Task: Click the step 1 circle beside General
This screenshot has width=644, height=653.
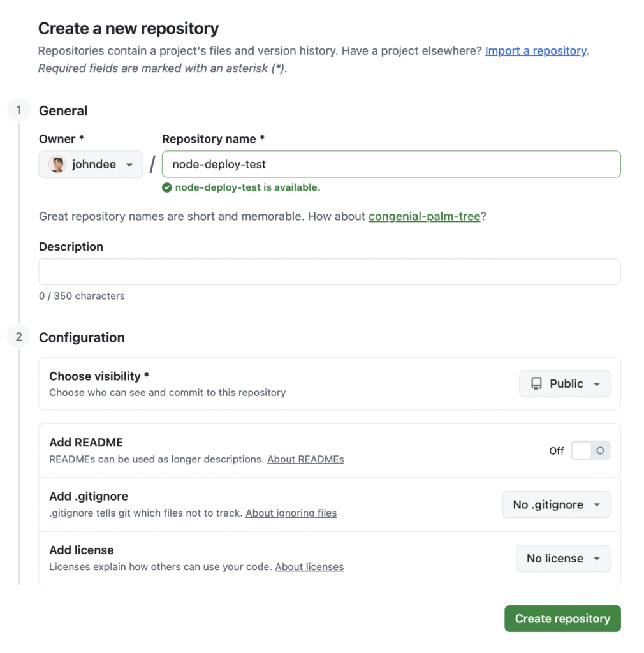Action: (x=18, y=110)
